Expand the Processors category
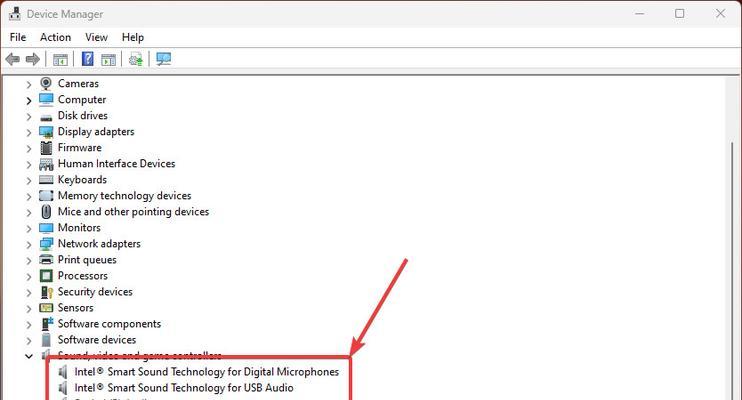742x400 pixels. point(29,277)
